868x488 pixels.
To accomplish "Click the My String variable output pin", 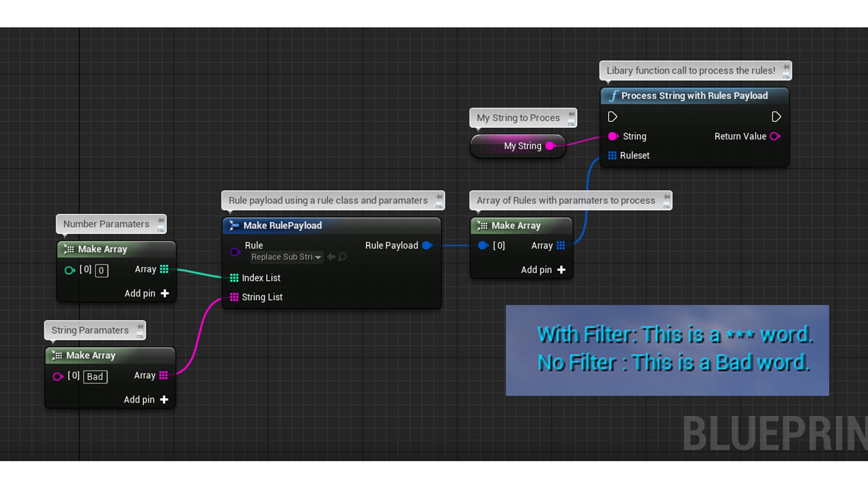I will point(551,145).
